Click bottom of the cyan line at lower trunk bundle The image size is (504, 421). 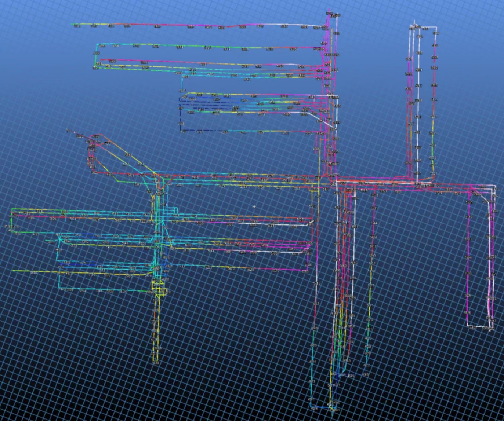(x=312, y=407)
